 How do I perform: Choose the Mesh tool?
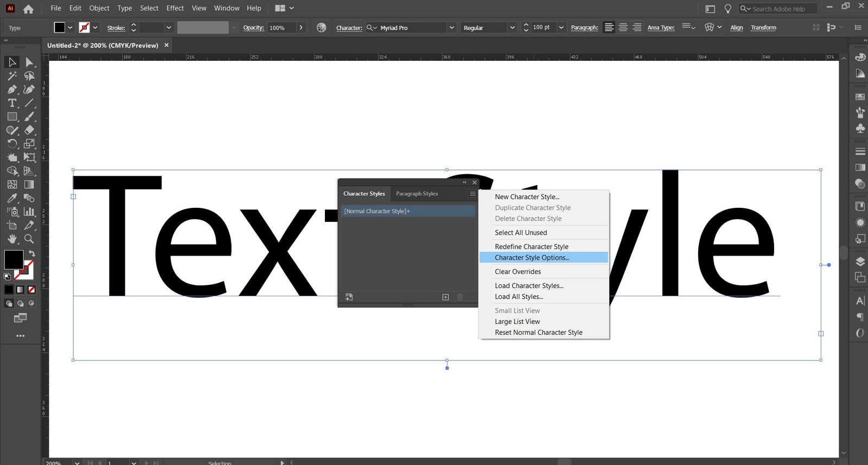tap(12, 184)
